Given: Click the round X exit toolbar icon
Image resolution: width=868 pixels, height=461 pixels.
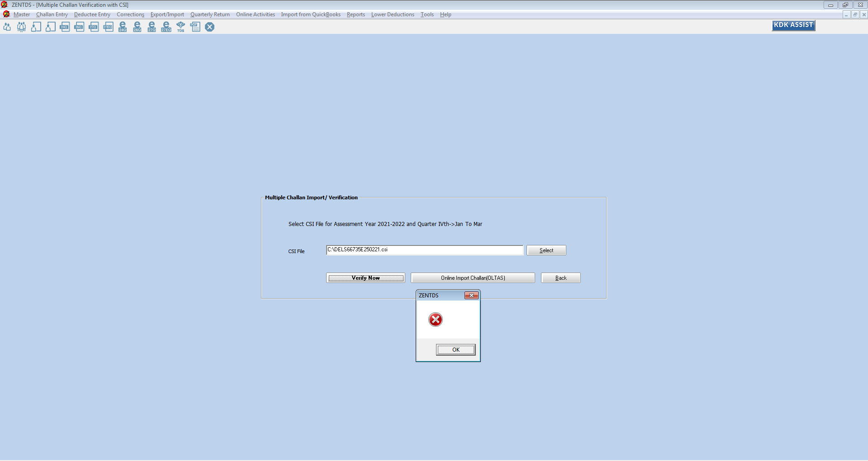Looking at the screenshot, I should click(209, 27).
